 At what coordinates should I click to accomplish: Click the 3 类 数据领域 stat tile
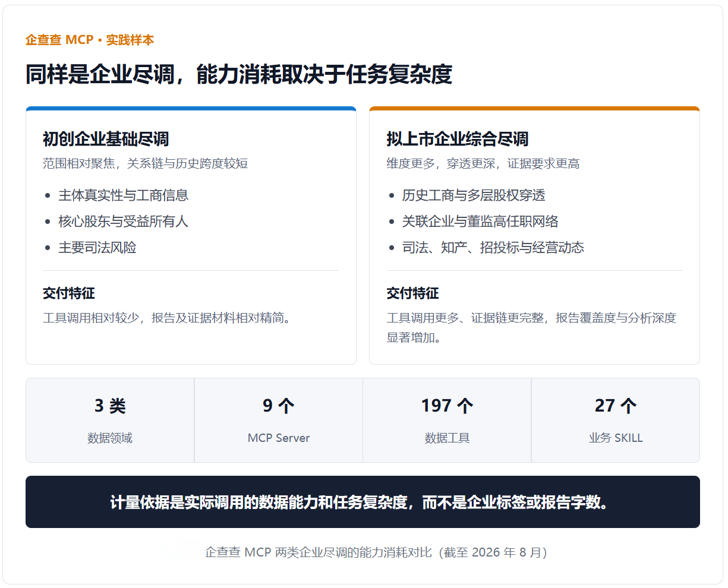pos(110,420)
